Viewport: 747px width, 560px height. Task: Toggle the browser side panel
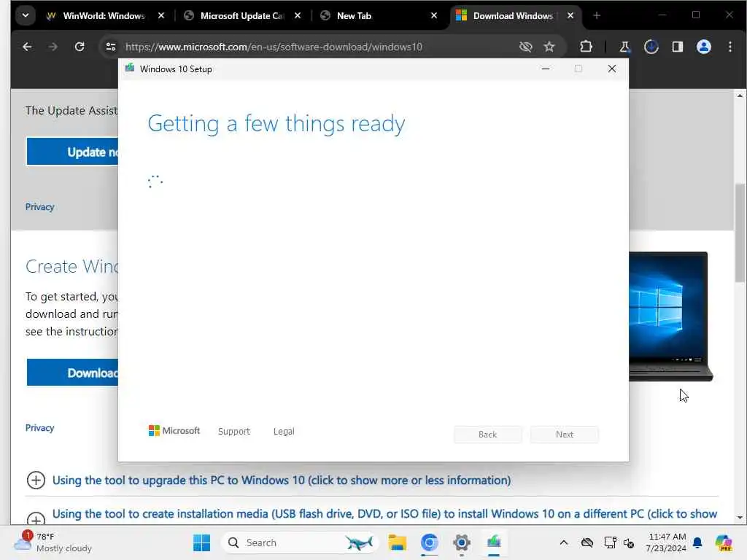(678, 47)
